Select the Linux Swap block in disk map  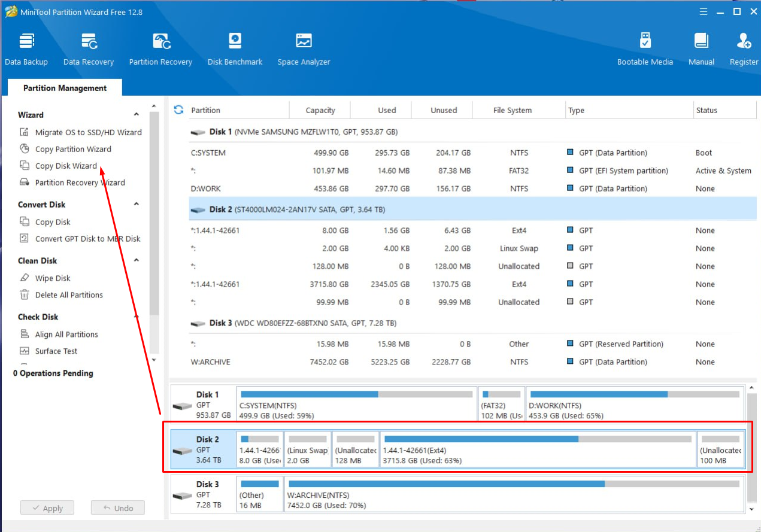tap(308, 450)
